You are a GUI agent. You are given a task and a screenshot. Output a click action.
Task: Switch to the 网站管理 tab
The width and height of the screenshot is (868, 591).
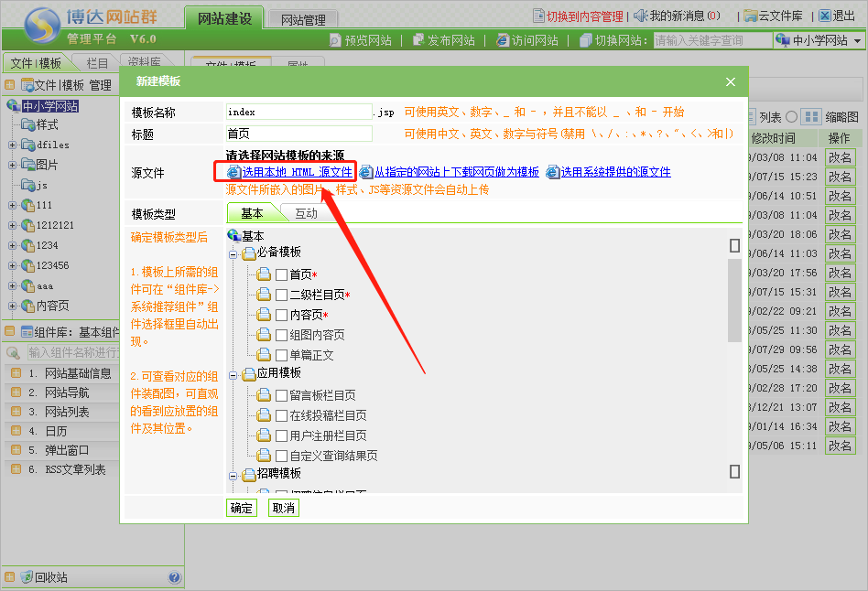(303, 19)
